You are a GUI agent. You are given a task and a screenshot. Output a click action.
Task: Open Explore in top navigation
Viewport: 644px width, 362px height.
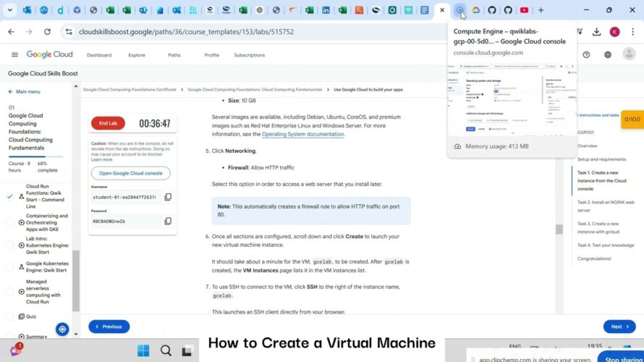[137, 55]
